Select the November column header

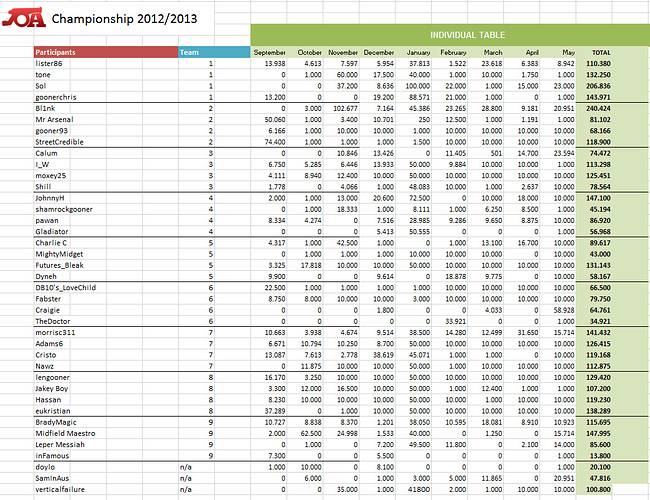(x=343, y=53)
